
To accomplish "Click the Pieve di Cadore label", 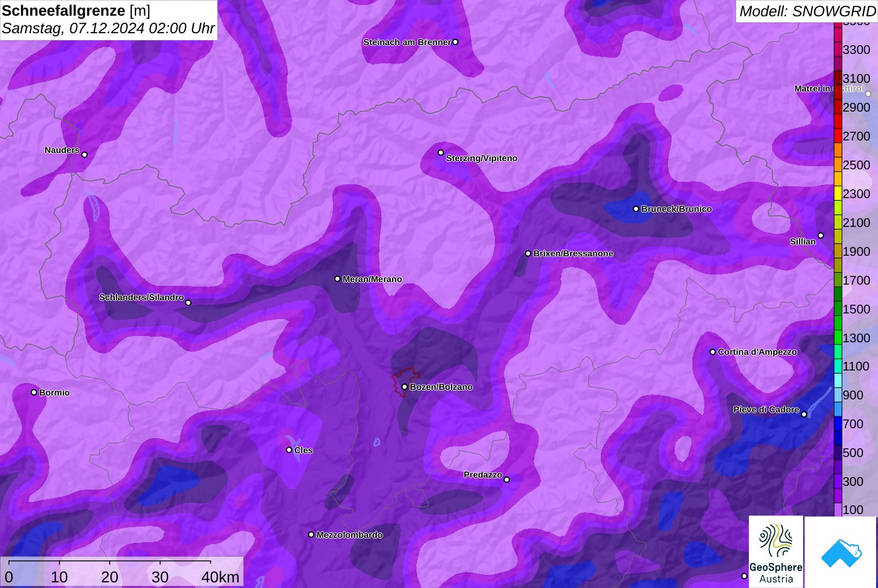I will [766, 409].
